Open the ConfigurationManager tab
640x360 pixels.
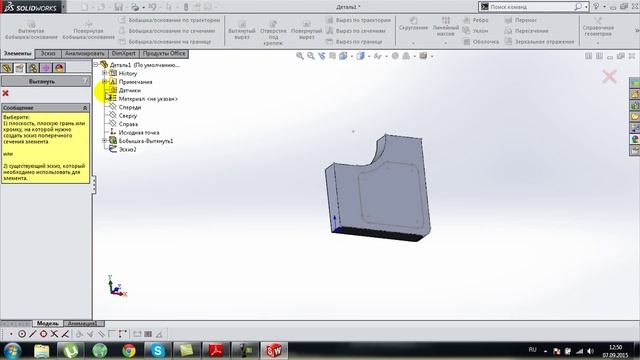(33, 68)
